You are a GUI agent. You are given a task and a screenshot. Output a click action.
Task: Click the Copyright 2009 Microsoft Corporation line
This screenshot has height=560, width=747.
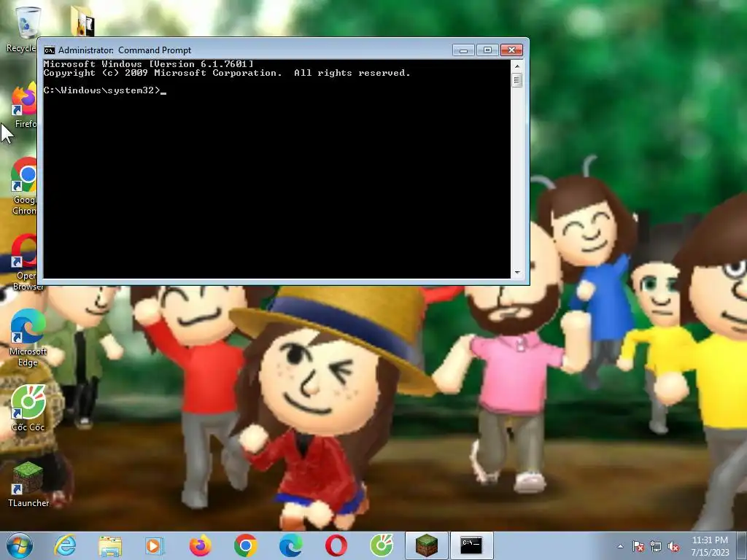pos(227,73)
